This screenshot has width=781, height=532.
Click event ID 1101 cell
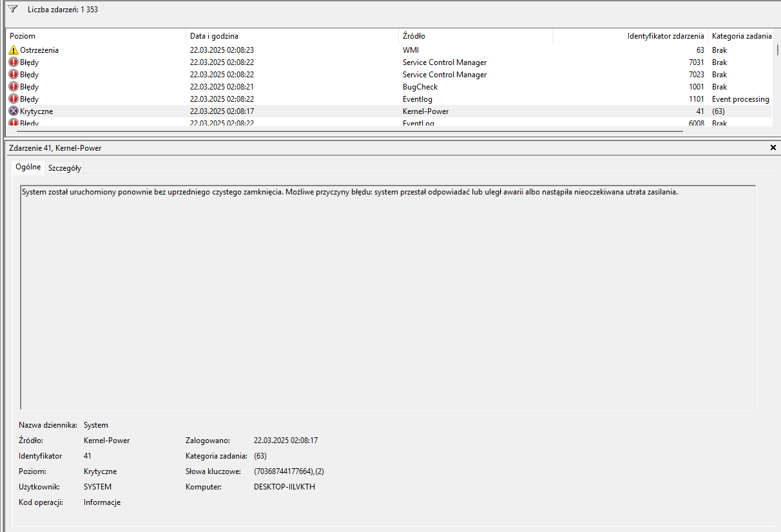pyautogui.click(x=696, y=99)
